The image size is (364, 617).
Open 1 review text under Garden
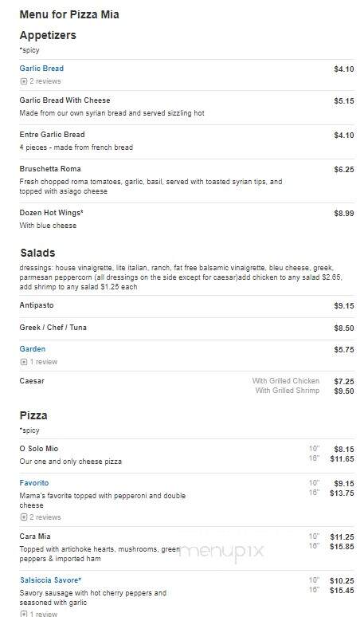pos(44,362)
